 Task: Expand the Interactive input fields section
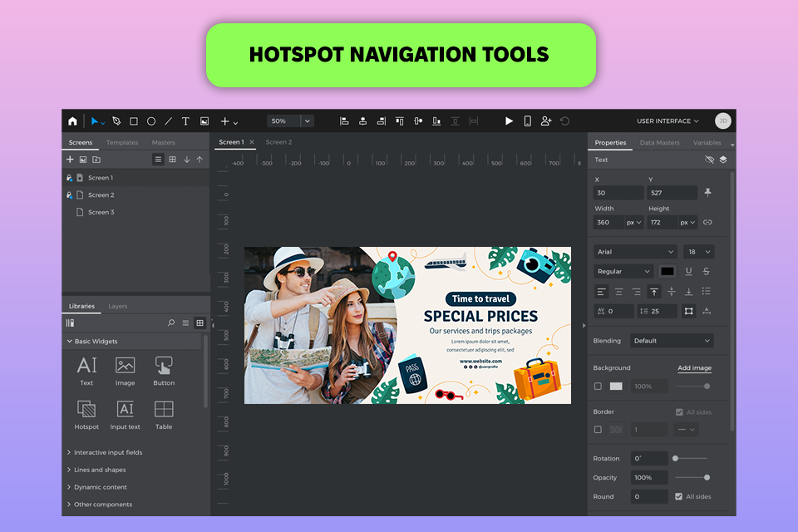[x=107, y=453]
